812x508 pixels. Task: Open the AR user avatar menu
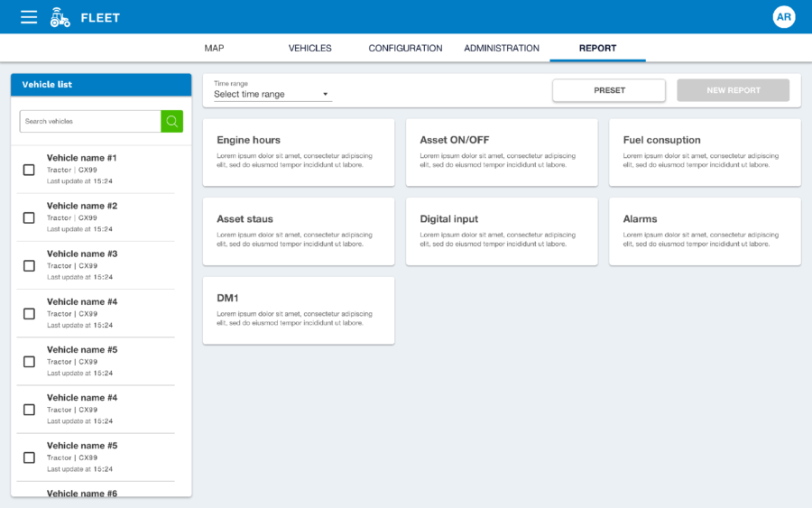tap(783, 17)
